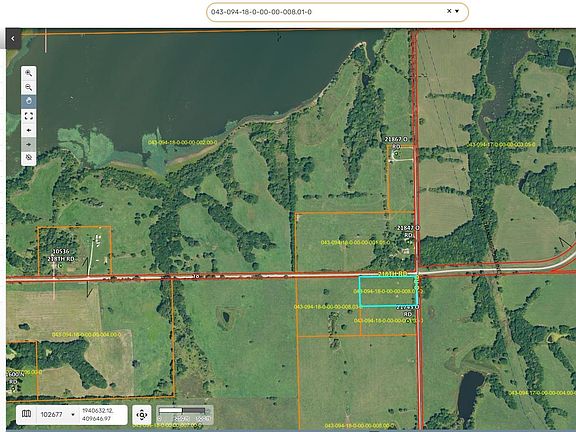The height and width of the screenshot is (432, 576).
Task: Toggle the hidden-eye visibility tool
Action: [x=29, y=158]
